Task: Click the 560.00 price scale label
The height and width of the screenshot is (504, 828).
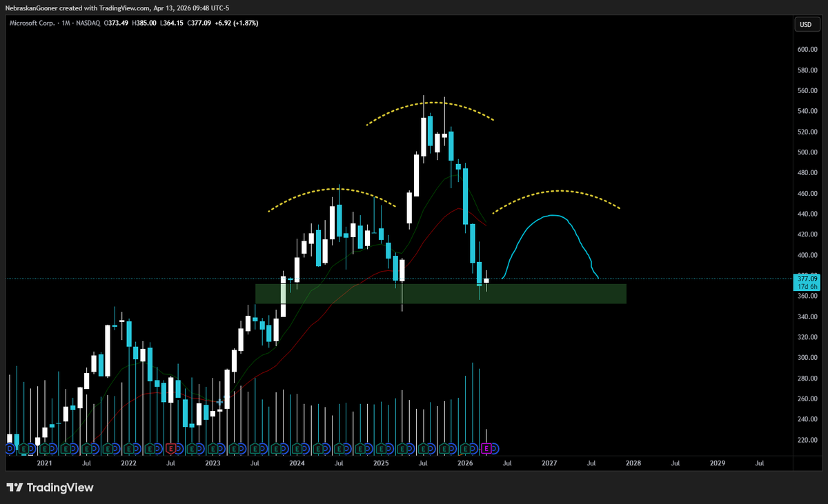Action: (x=806, y=91)
